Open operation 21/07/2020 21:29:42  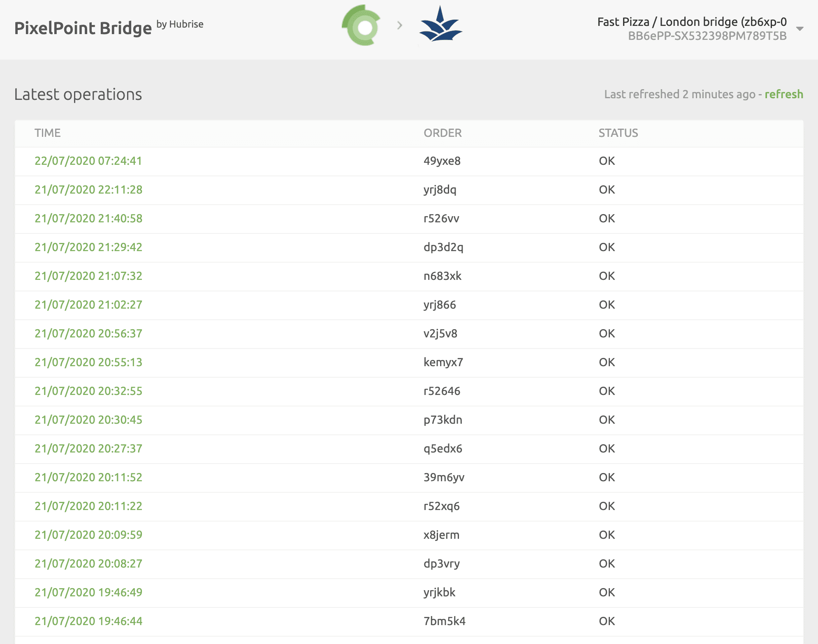[88, 247]
